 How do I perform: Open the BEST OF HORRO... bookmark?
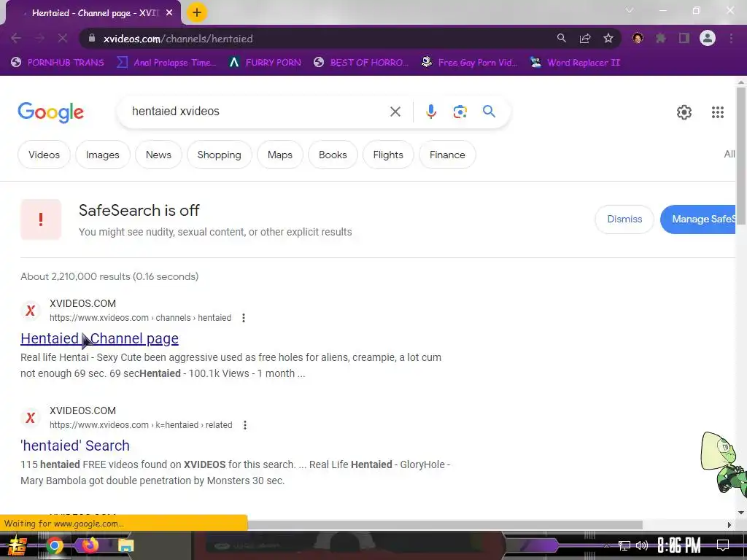(x=361, y=63)
